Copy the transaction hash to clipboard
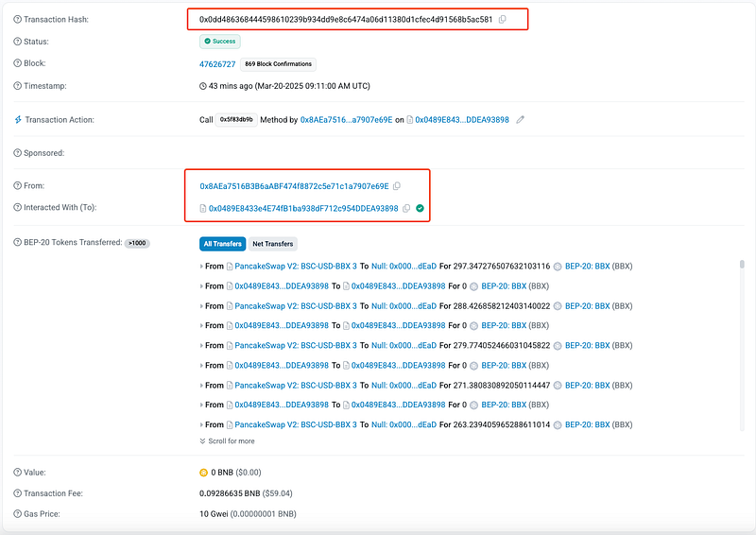Viewport: 756px width, 535px height. pyautogui.click(x=503, y=20)
